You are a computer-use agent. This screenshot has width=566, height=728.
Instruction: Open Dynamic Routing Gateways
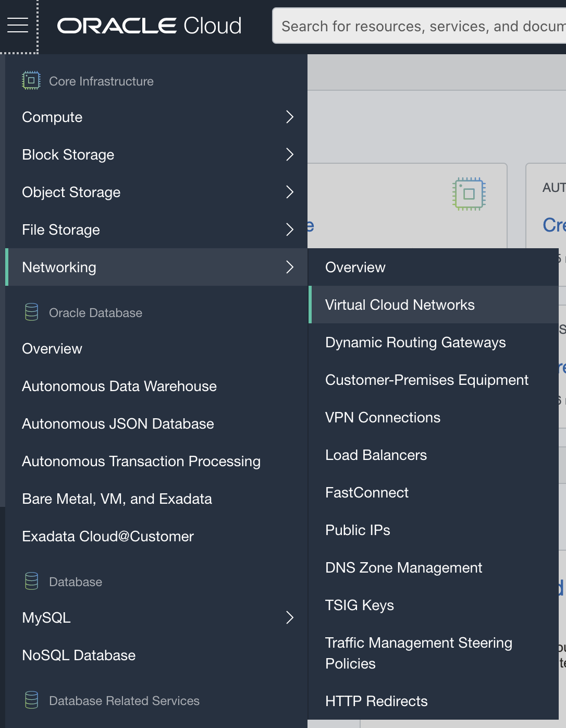tap(434, 342)
